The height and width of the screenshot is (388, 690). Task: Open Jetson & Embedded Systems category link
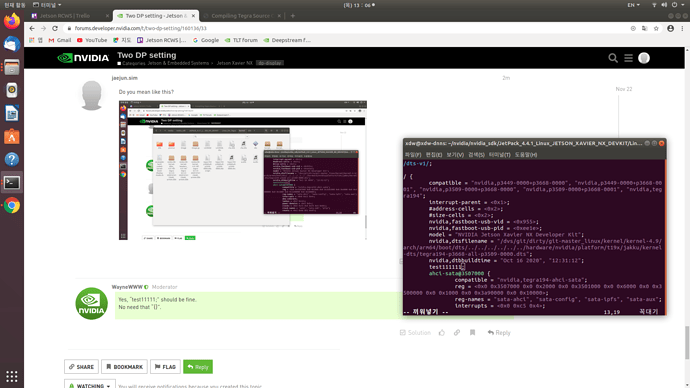(x=178, y=63)
